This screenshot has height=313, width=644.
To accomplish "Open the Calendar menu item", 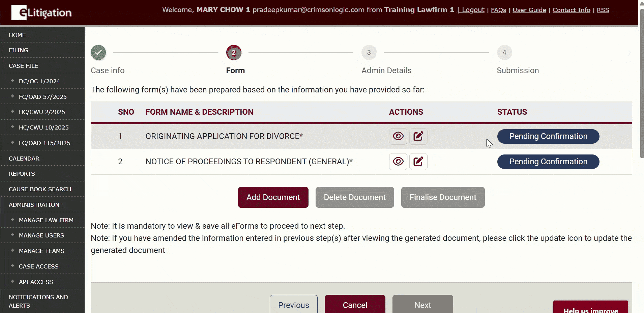I will click(x=24, y=159).
